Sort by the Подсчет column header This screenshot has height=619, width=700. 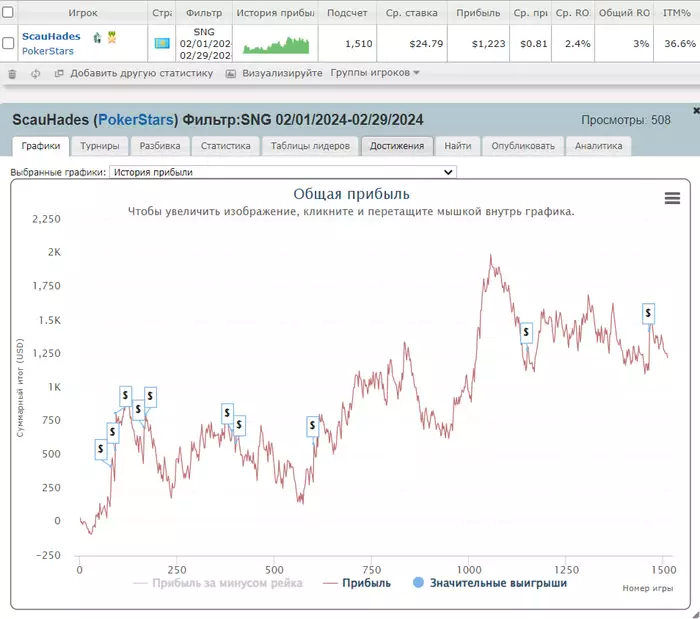(x=347, y=13)
